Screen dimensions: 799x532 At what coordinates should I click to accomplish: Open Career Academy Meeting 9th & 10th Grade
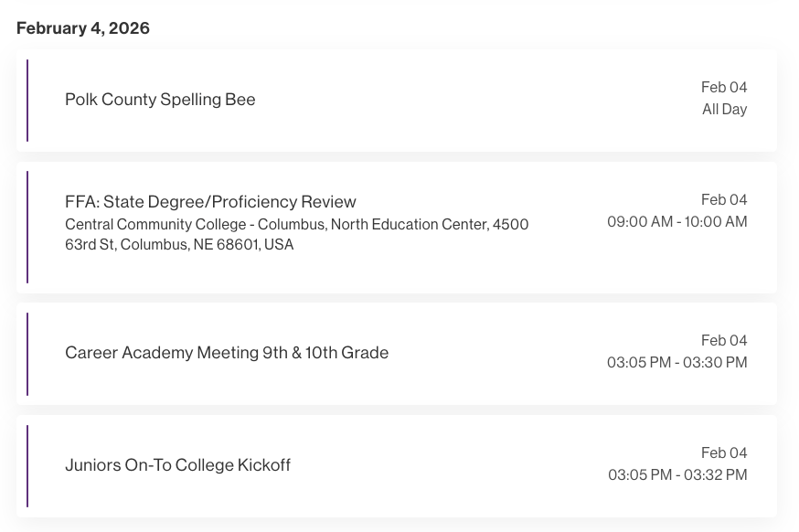tap(227, 353)
